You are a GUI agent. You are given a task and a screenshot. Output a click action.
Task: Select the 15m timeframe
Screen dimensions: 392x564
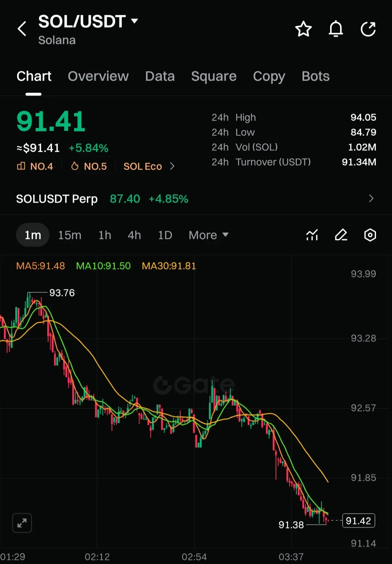pyautogui.click(x=70, y=235)
